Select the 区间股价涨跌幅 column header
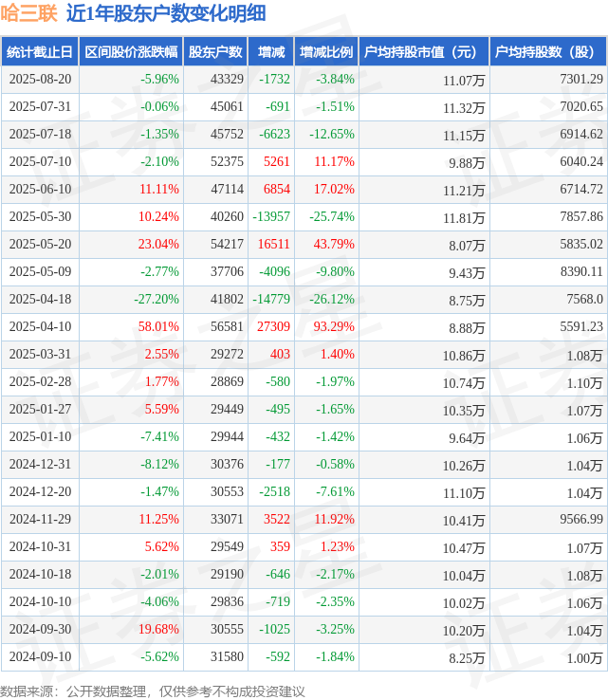This screenshot has height=700, width=608. (131, 52)
